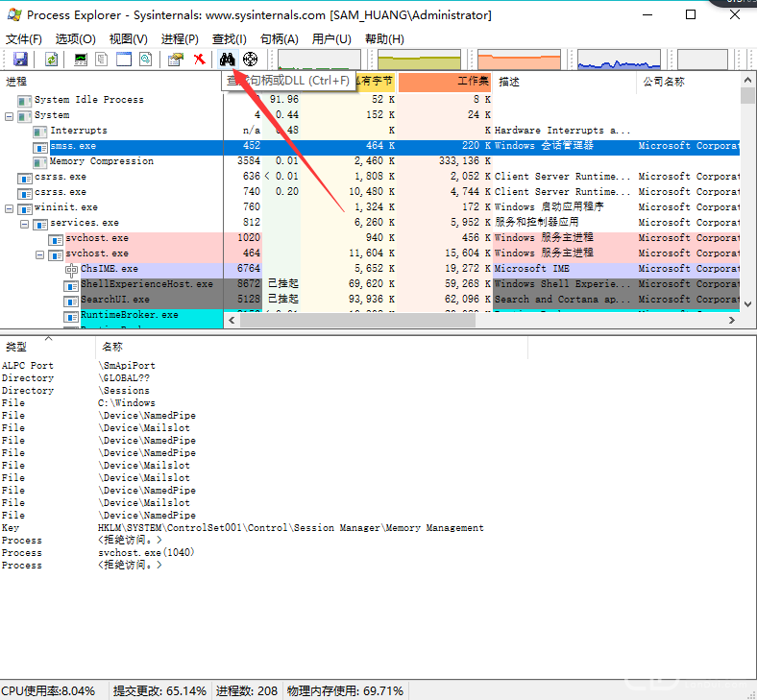757x700 pixels.
Task: Sort by the 描述 column header
Action: tap(564, 82)
